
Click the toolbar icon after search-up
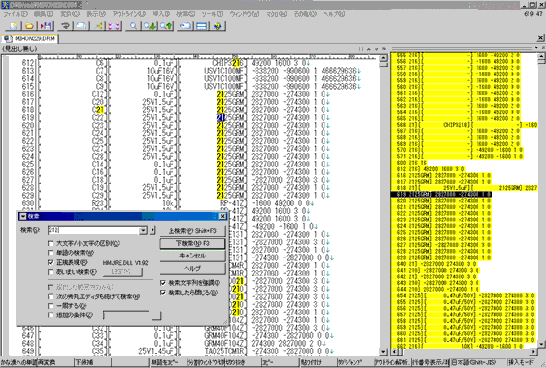tap(185, 26)
